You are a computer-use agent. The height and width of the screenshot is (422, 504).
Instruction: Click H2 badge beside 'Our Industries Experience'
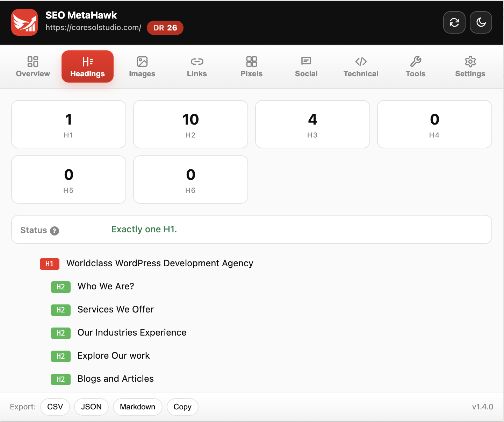(61, 333)
